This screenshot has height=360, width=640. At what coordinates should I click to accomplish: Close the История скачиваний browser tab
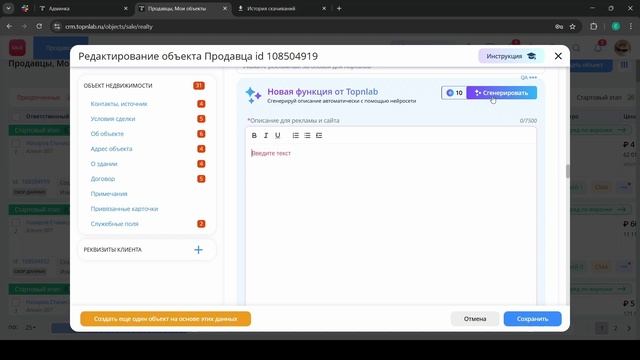pyautogui.click(x=324, y=9)
